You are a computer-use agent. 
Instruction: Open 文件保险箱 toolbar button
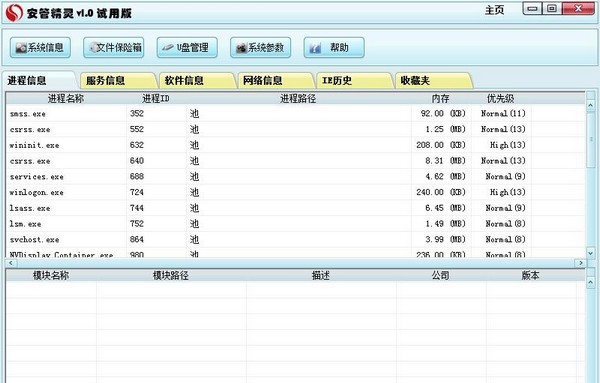[x=114, y=47]
